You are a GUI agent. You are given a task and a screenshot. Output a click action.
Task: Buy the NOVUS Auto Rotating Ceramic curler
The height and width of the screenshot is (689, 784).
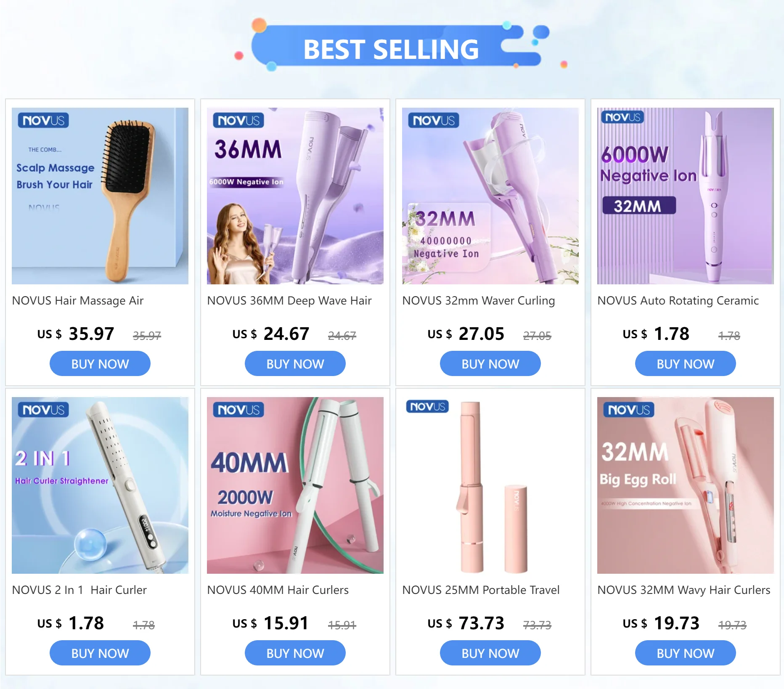(686, 364)
